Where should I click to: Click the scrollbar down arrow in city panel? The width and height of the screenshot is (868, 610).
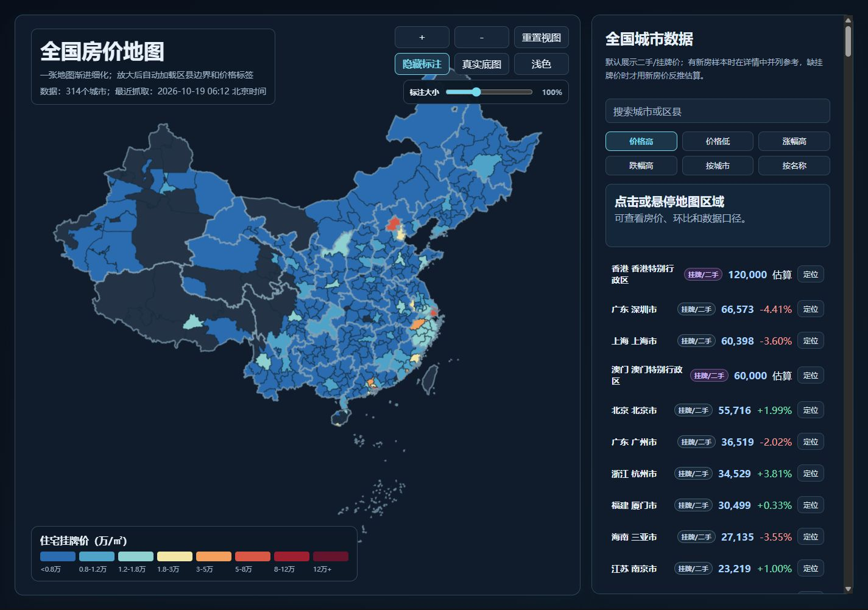point(848,589)
